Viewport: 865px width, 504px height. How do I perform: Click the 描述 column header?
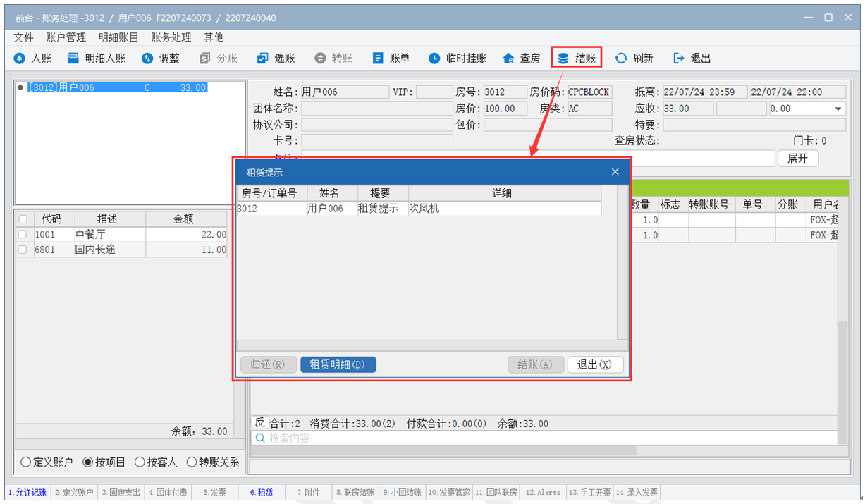(x=111, y=219)
